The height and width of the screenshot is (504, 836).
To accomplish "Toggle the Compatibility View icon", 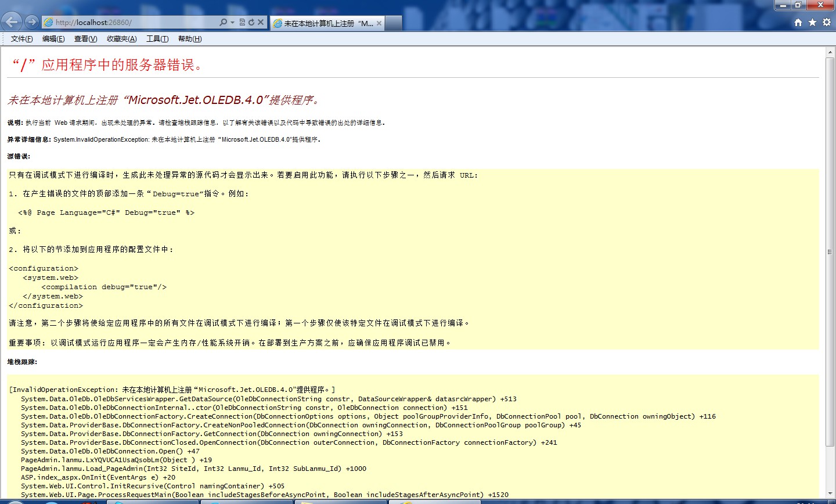I will click(242, 22).
